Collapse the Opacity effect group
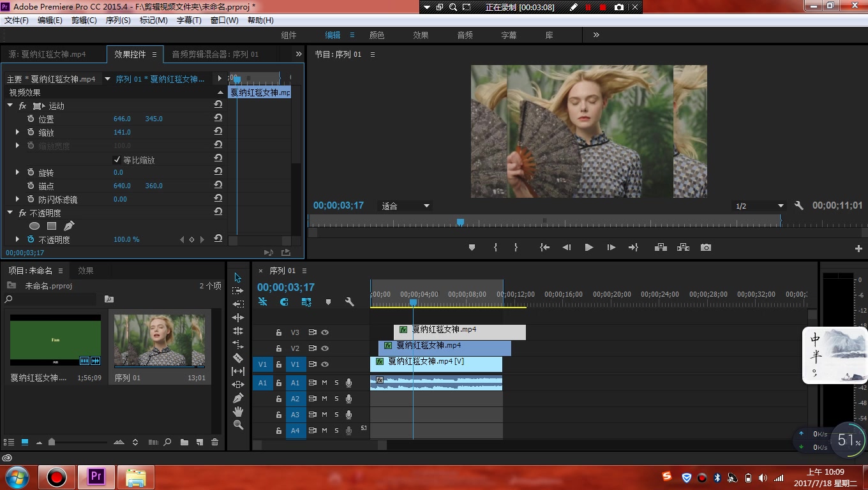 10,212
